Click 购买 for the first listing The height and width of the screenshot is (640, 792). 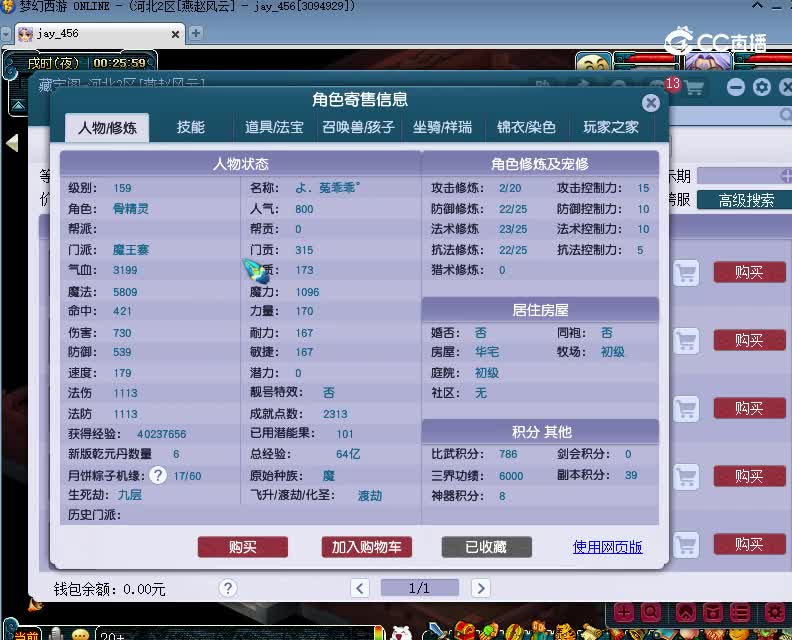[750, 273]
